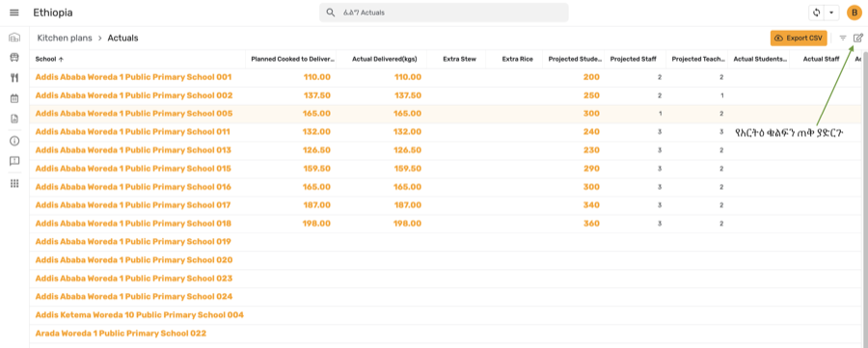Open the calendar icon in sidebar
The image size is (868, 348).
14,98
